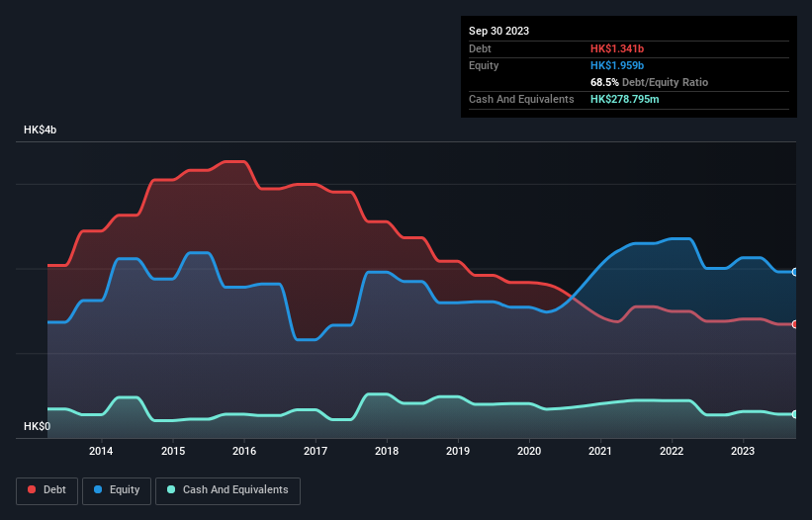The height and width of the screenshot is (520, 812).
Task: Click the HK$278.795m cash value
Action: pos(624,99)
